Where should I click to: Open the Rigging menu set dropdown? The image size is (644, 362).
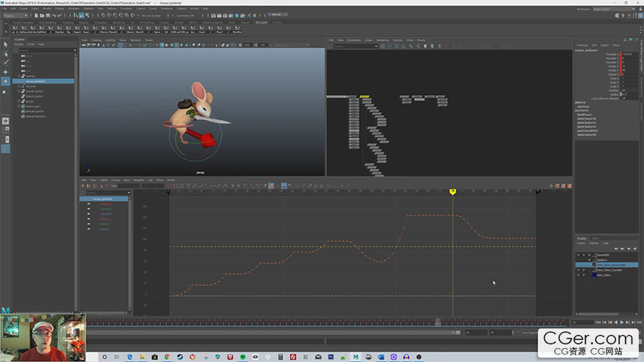click(15, 15)
